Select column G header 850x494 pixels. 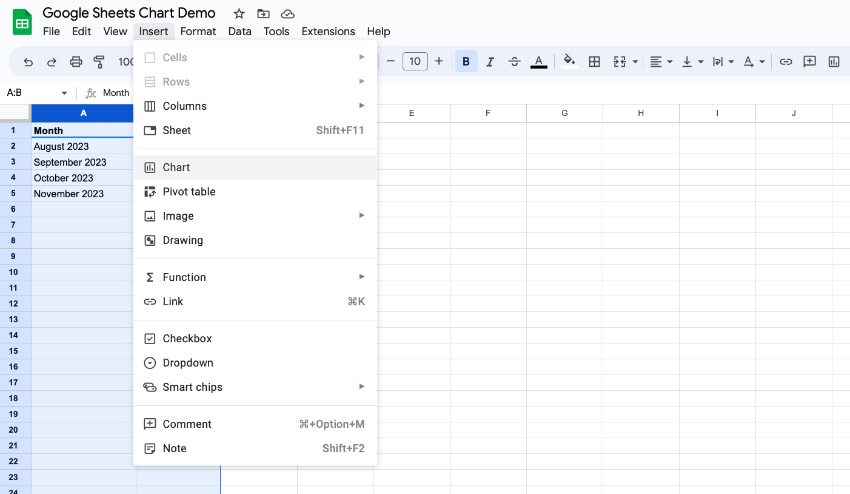pyautogui.click(x=564, y=113)
